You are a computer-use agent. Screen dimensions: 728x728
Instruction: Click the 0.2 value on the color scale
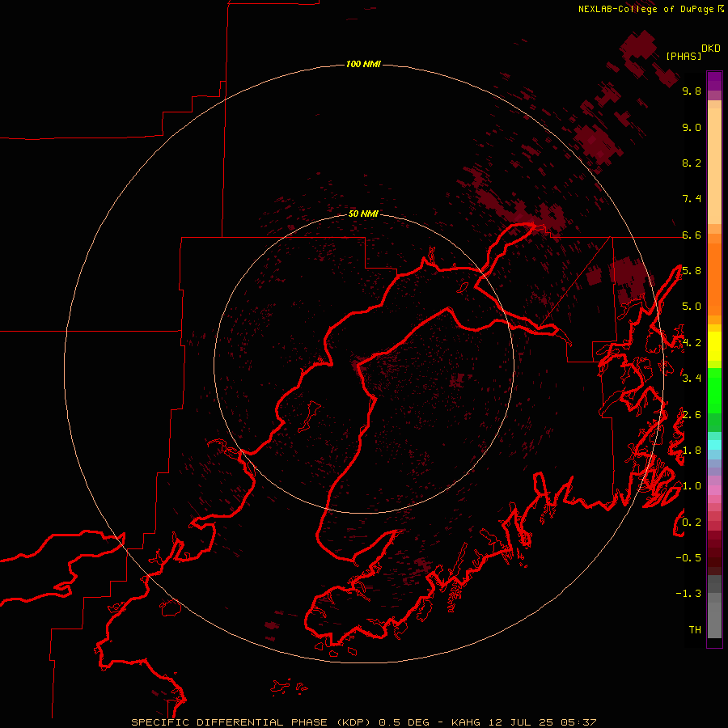tap(692, 523)
